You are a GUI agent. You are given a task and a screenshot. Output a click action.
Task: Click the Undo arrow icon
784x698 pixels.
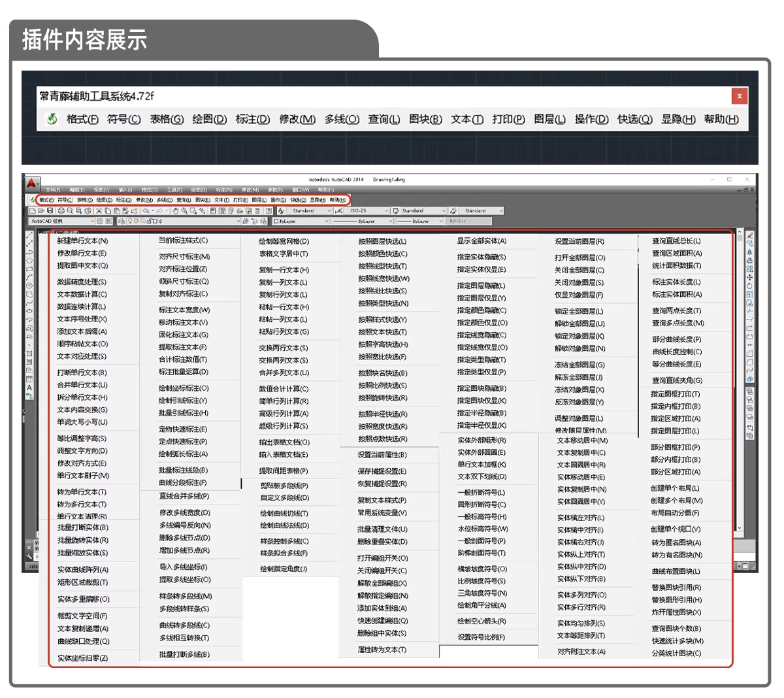[x=146, y=211]
